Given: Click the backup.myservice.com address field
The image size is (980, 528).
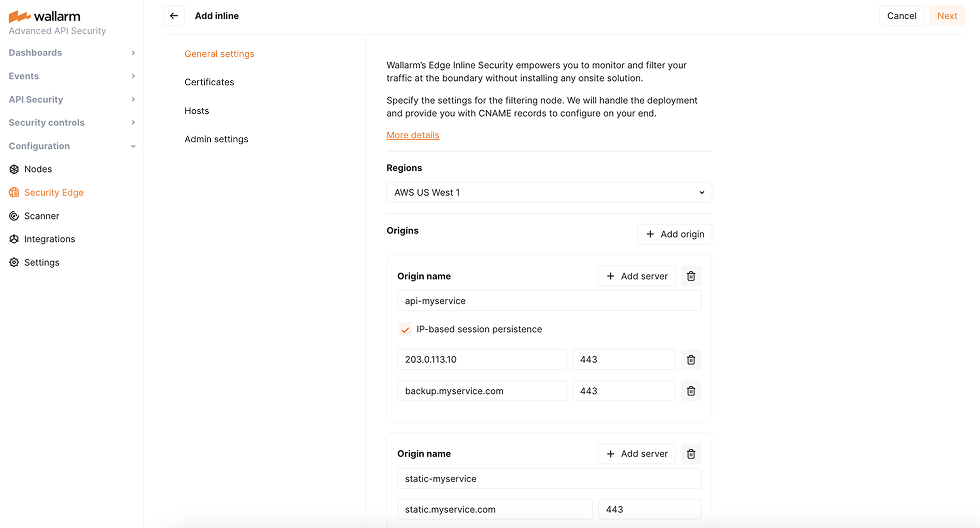Looking at the screenshot, I should [482, 391].
